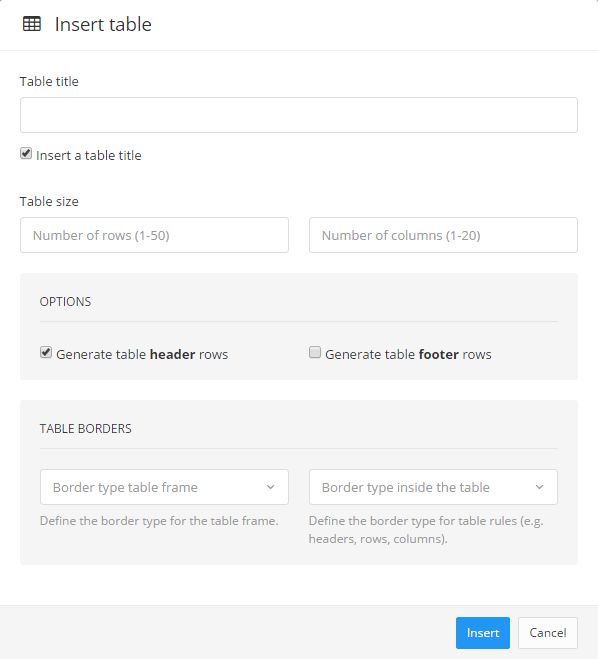
Task: Click the TABLE BORDERS section heading
Action: click(85, 429)
